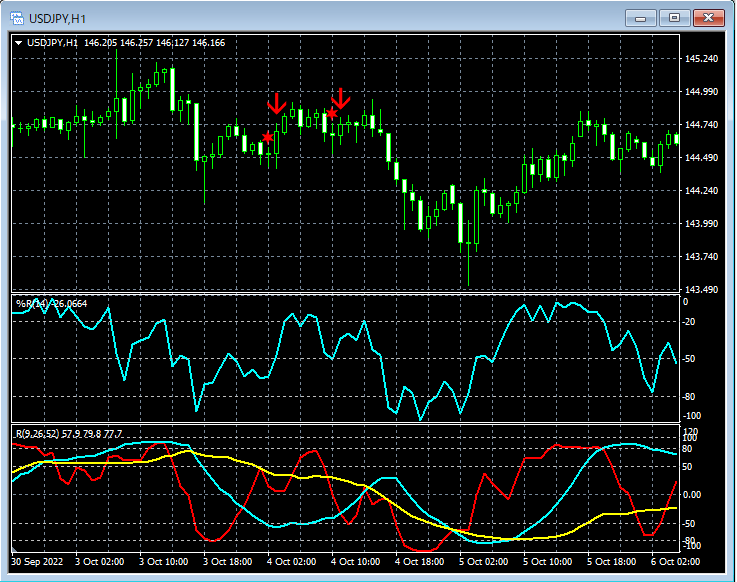
Task: Select the second red star marker
Action: pyautogui.click(x=331, y=114)
